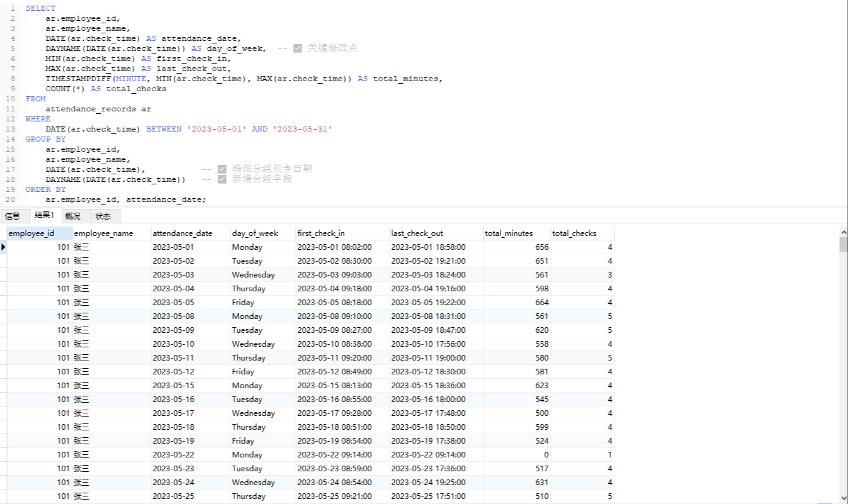Select total_minutes cell 664
Image resolution: width=848 pixels, height=504 pixels.
click(517, 302)
